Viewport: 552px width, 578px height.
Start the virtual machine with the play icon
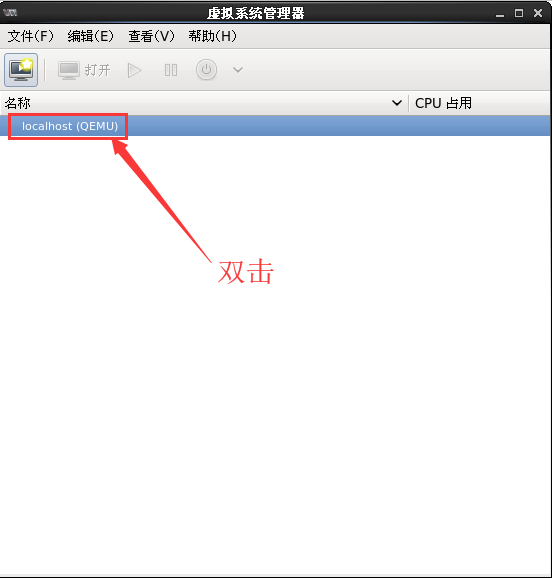coord(134,70)
